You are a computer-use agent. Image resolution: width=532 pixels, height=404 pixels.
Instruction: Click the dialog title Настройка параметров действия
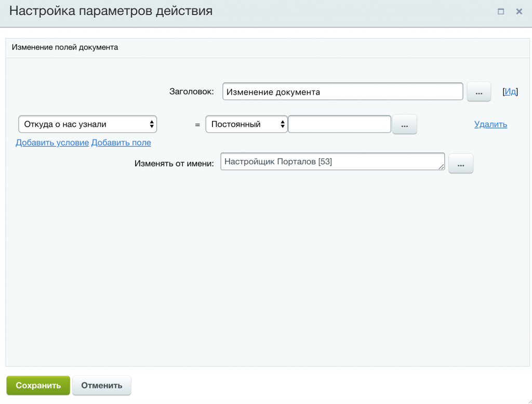pos(110,11)
